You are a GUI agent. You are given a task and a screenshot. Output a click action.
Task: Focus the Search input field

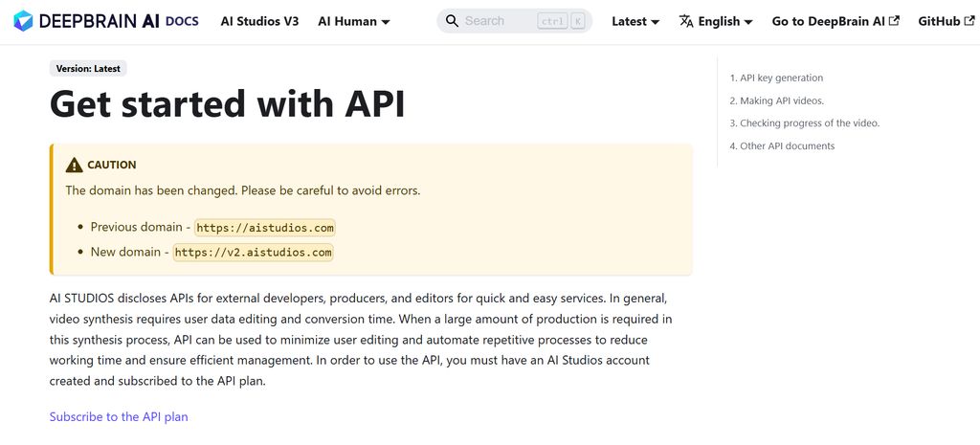498,21
